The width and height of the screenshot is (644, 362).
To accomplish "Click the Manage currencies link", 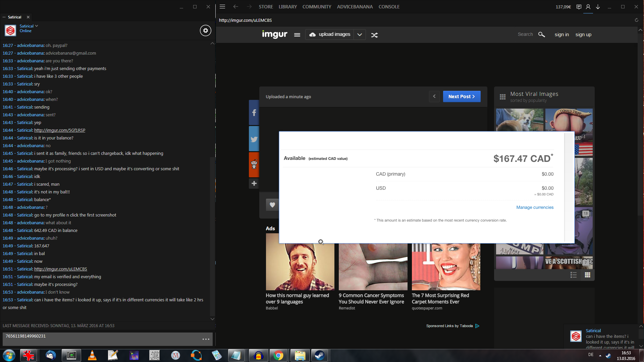I will [535, 207].
